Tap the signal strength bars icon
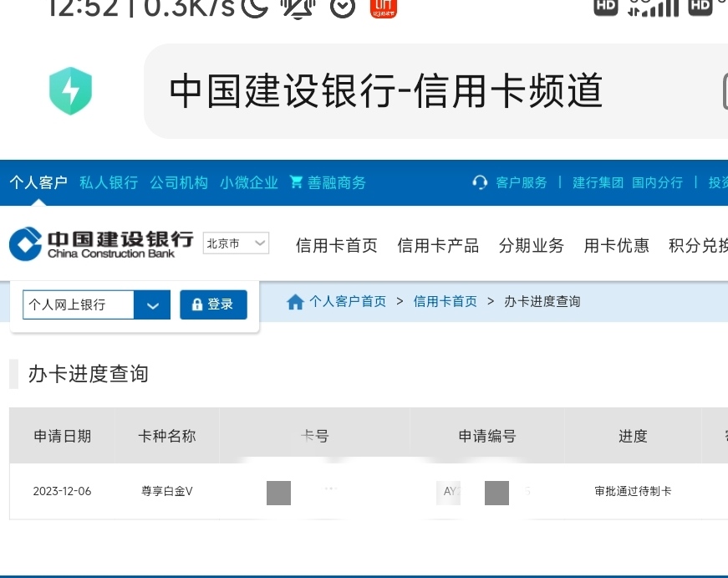728x578 pixels. click(654, 7)
